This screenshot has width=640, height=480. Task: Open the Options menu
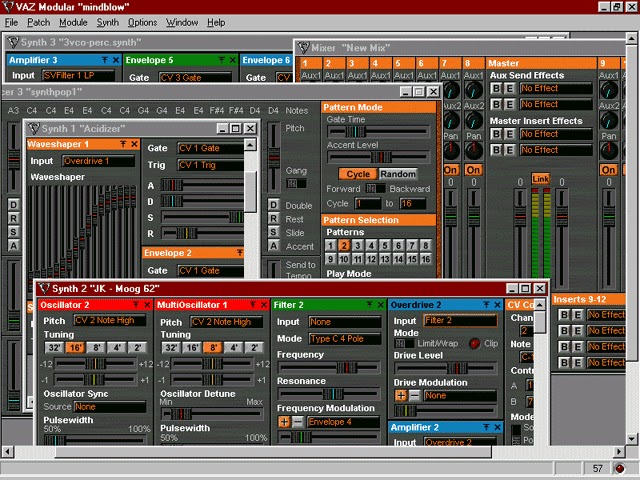point(142,22)
